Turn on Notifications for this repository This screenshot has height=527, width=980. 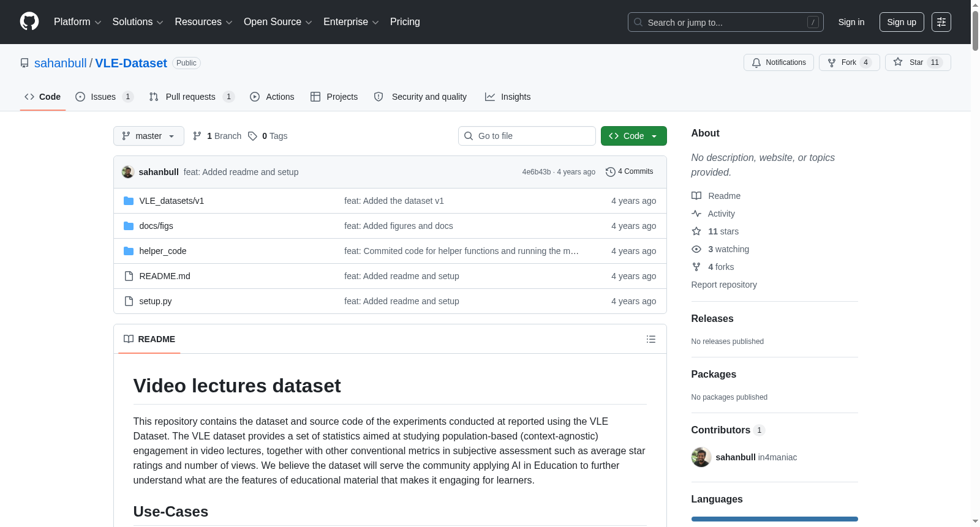(778, 62)
